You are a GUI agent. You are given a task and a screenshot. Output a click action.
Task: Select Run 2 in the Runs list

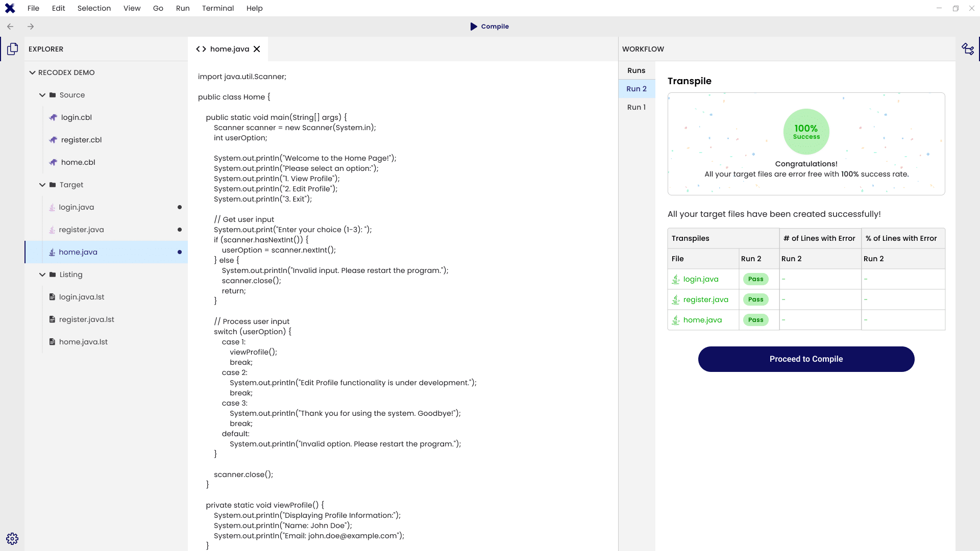click(636, 88)
